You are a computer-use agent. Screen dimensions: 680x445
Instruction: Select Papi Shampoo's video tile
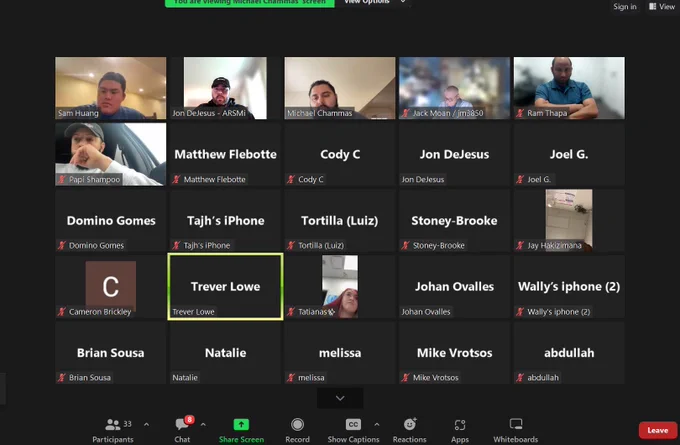pos(111,154)
